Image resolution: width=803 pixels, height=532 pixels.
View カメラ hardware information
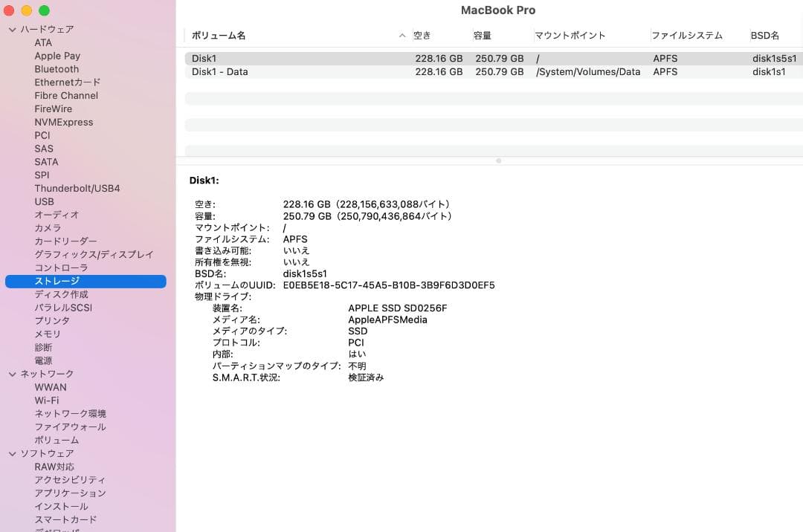tap(48, 228)
